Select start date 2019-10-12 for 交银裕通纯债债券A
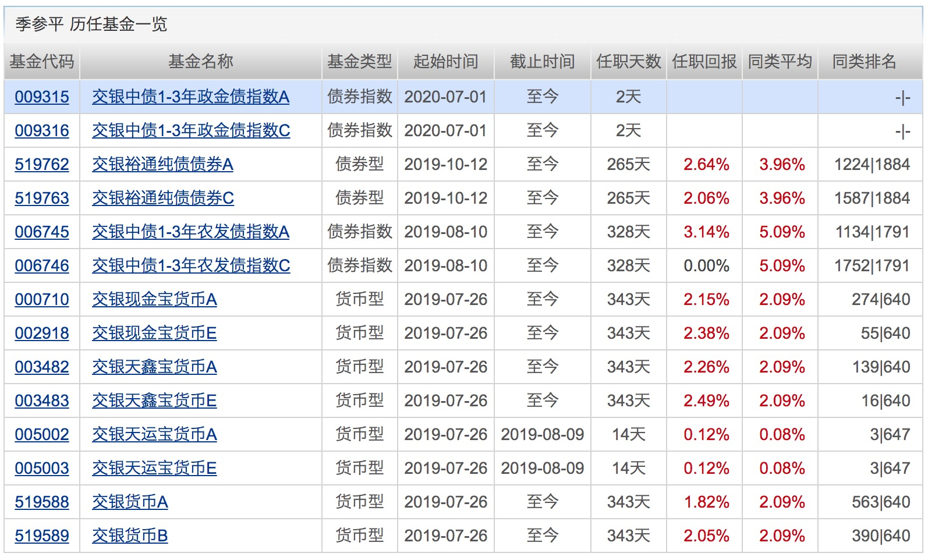Screen dimensions: 928x560 [x=446, y=164]
